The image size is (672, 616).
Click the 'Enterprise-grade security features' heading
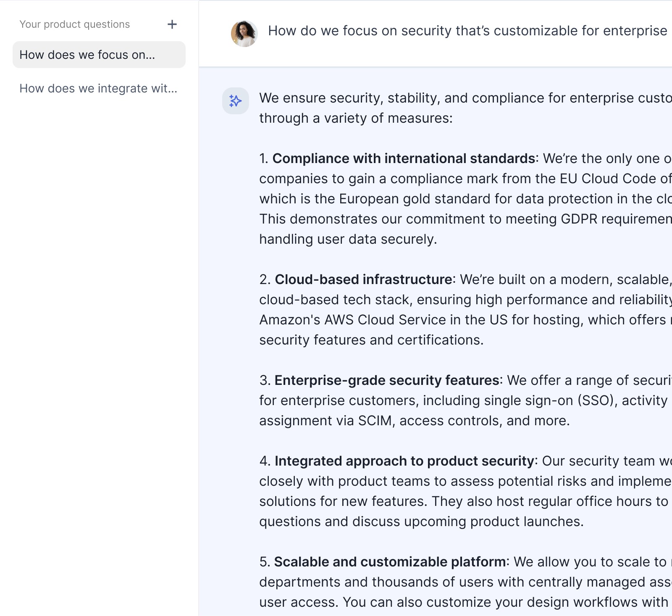tap(387, 380)
